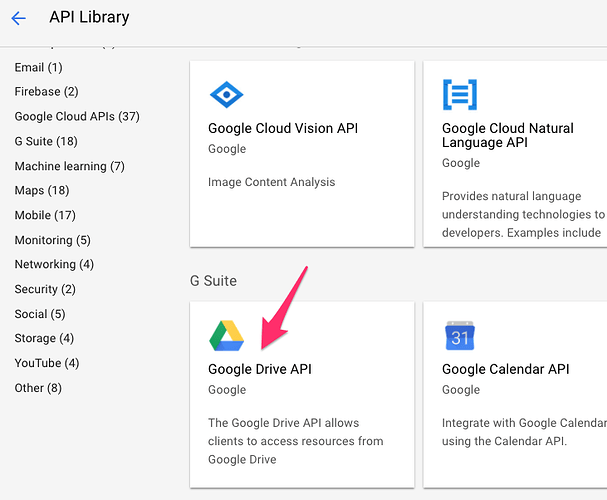The width and height of the screenshot is (607, 500).
Task: Click the Google Drive triangle logo
Action: point(226,336)
